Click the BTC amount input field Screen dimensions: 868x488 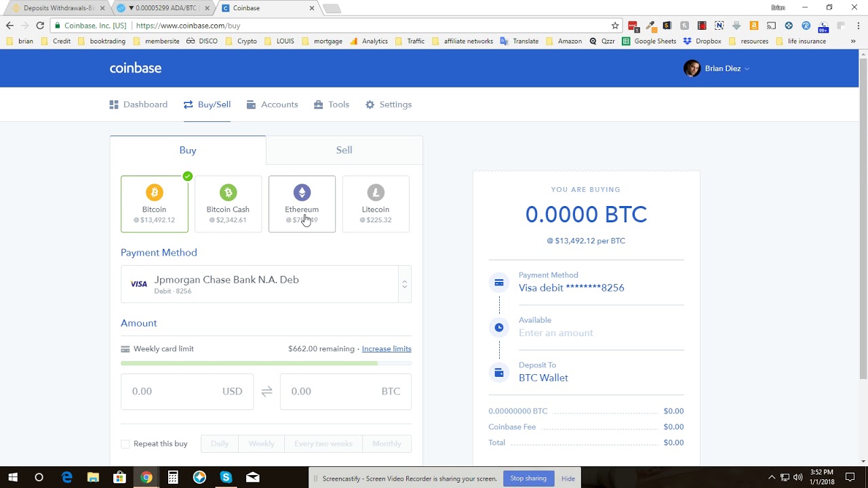click(346, 392)
